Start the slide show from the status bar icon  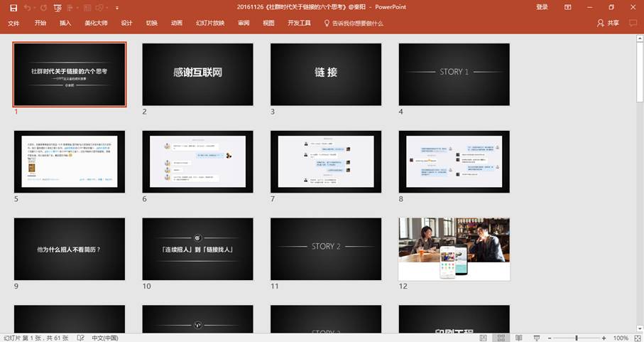click(535, 338)
